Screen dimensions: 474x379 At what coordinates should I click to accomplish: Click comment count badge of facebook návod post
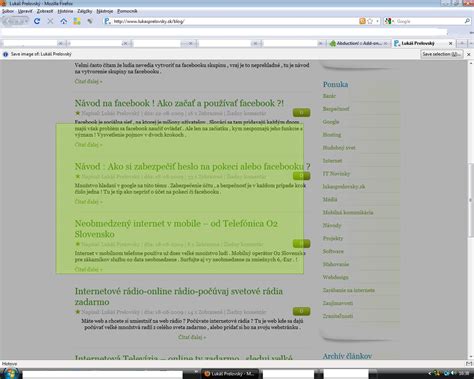[x=301, y=113]
